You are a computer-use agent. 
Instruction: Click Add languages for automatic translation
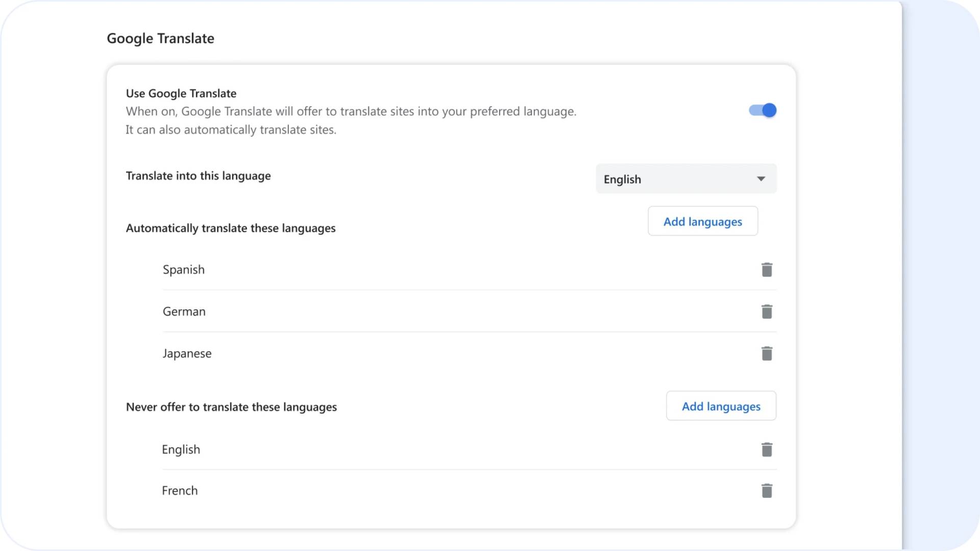click(703, 221)
